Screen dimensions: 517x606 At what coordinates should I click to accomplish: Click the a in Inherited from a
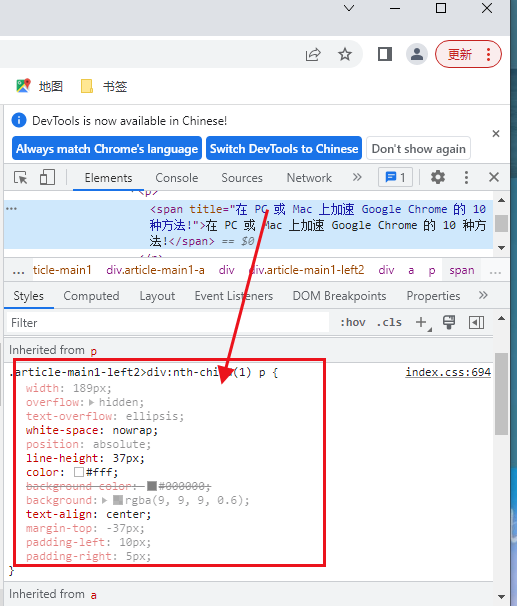[94, 594]
